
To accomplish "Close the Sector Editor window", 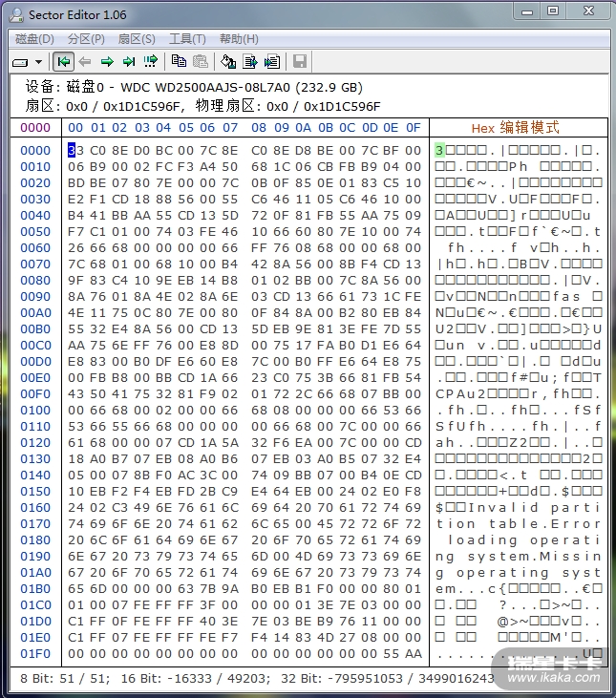I will coord(588,11).
